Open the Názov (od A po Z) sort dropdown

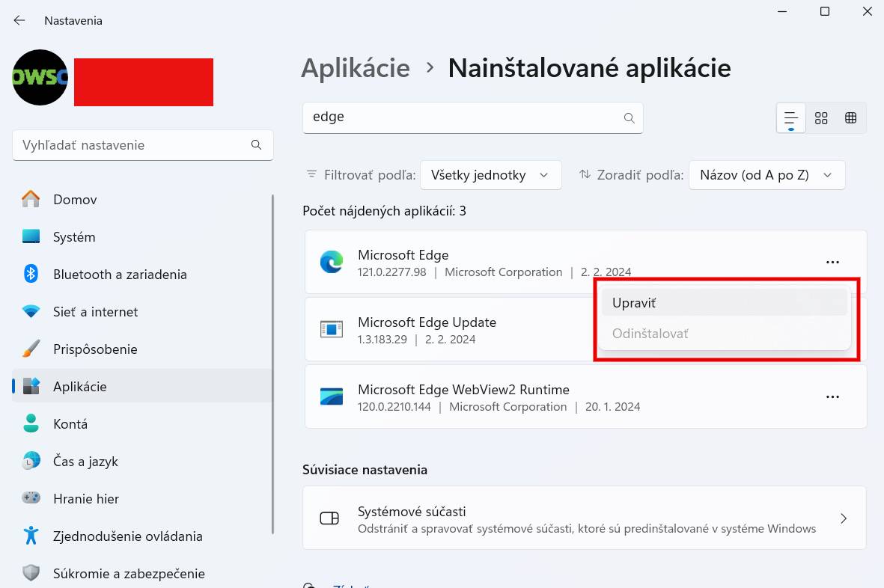766,175
